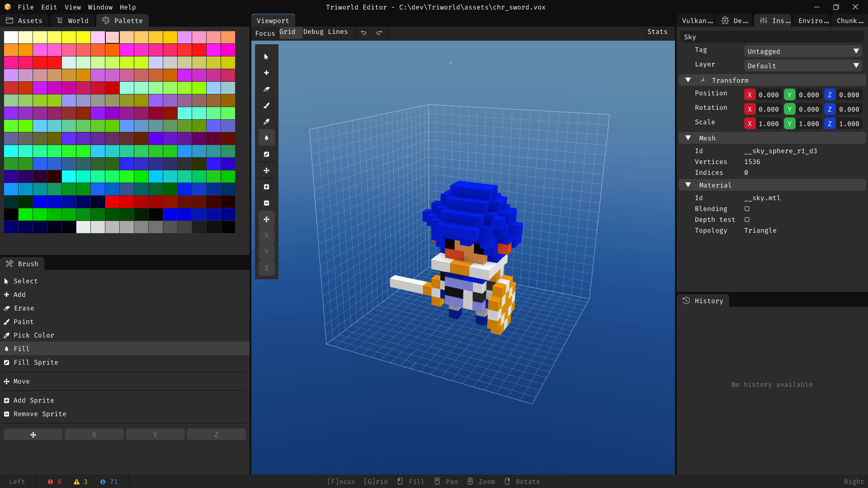This screenshot has height=488, width=868.
Task: Click the redo arrow in viewport header
Action: pyautogui.click(x=379, y=33)
